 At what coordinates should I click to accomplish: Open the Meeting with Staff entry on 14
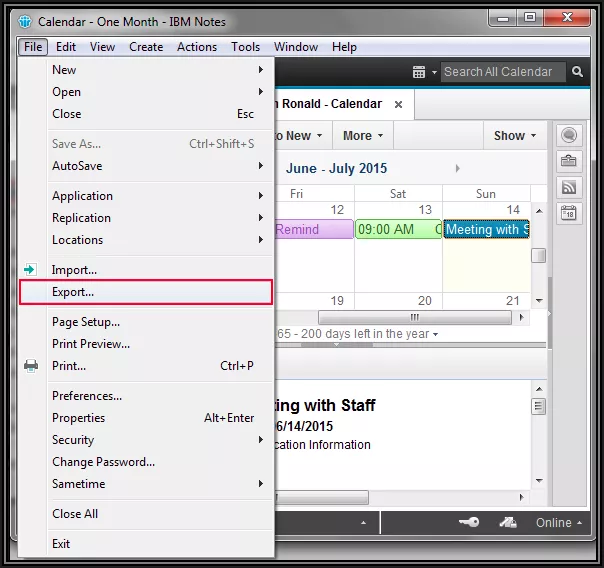(x=487, y=229)
